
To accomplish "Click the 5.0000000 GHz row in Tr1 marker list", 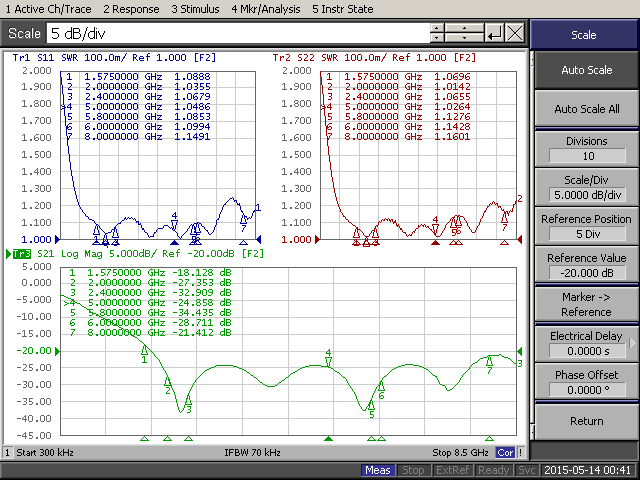I will pyautogui.click(x=136, y=107).
